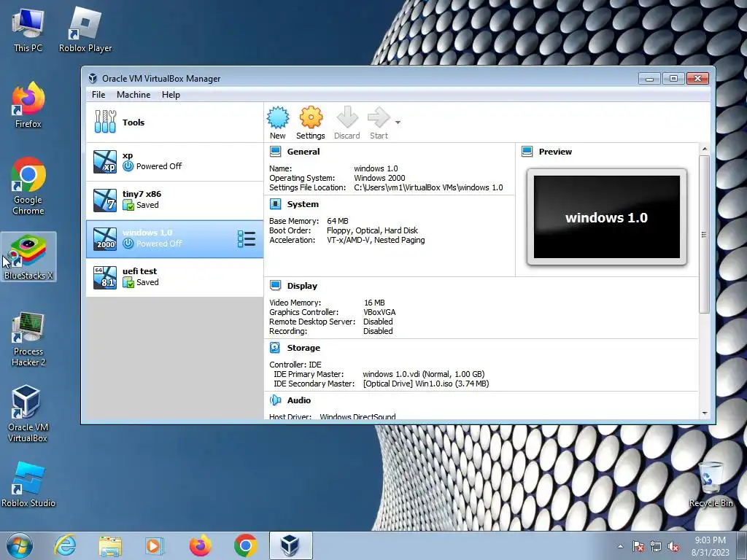The height and width of the screenshot is (560, 747).
Task: Select the xp virtual machine icon
Action: click(x=105, y=161)
